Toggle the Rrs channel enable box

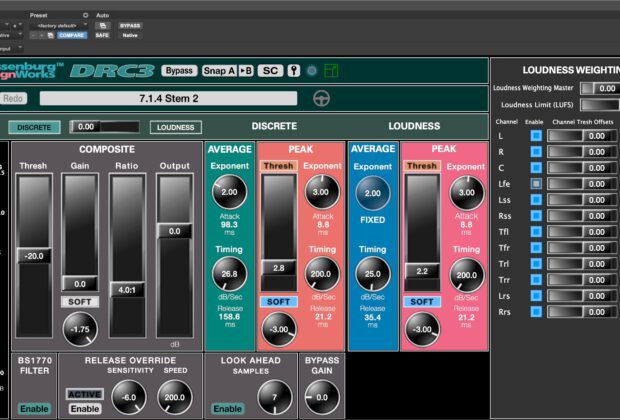pyautogui.click(x=536, y=312)
